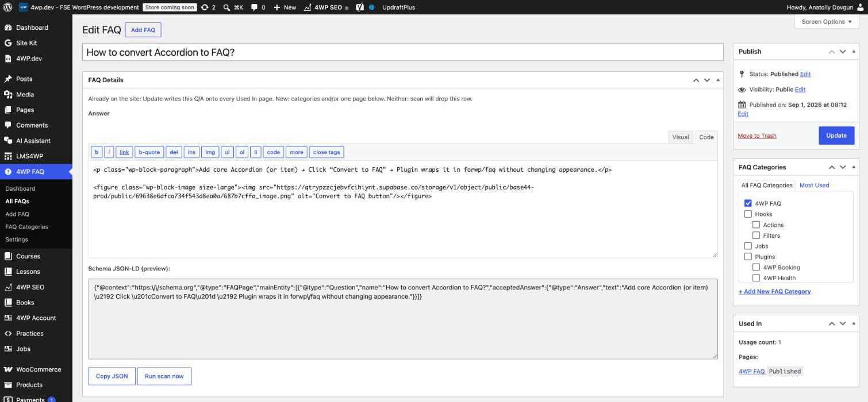Insert bold tag with b button
This screenshot has width=868, height=402.
[x=97, y=152]
